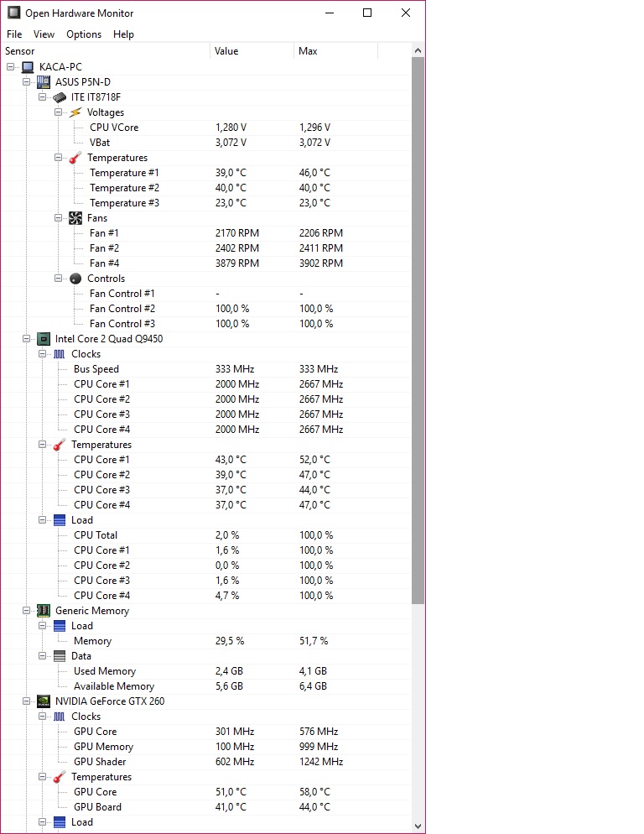644x834 pixels.
Task: Click the Fans icon under ITE IT8718F
Action: click(75, 218)
